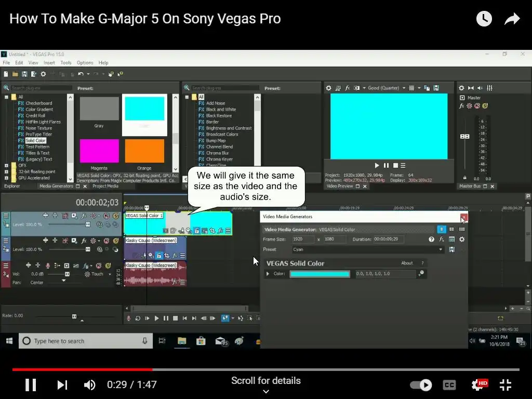Expand the GPU Accelerated folder

6,178
